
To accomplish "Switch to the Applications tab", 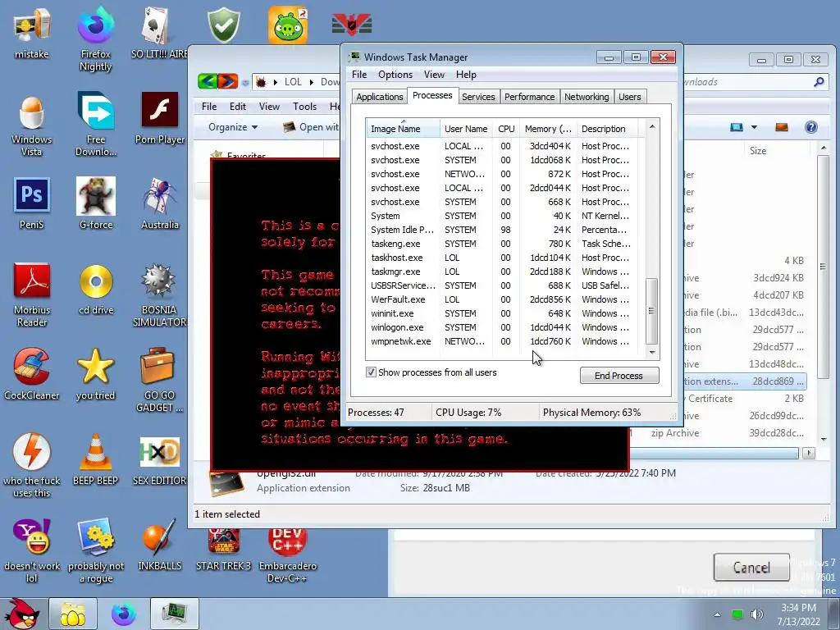I will 379,97.
